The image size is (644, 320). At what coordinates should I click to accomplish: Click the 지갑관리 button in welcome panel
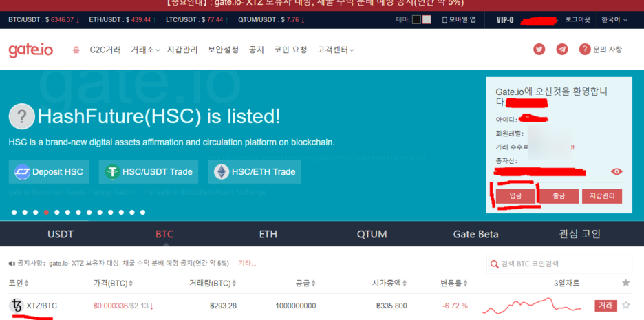point(602,196)
